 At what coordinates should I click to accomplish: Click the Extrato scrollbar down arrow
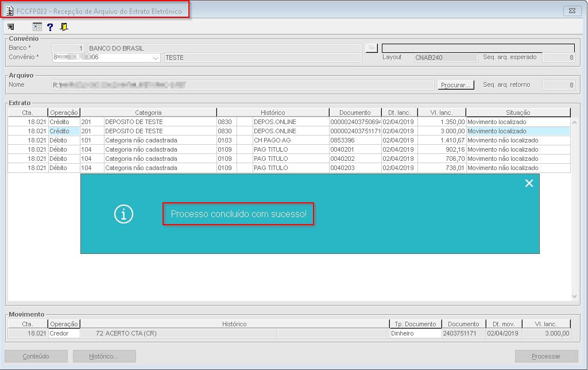pos(574,296)
